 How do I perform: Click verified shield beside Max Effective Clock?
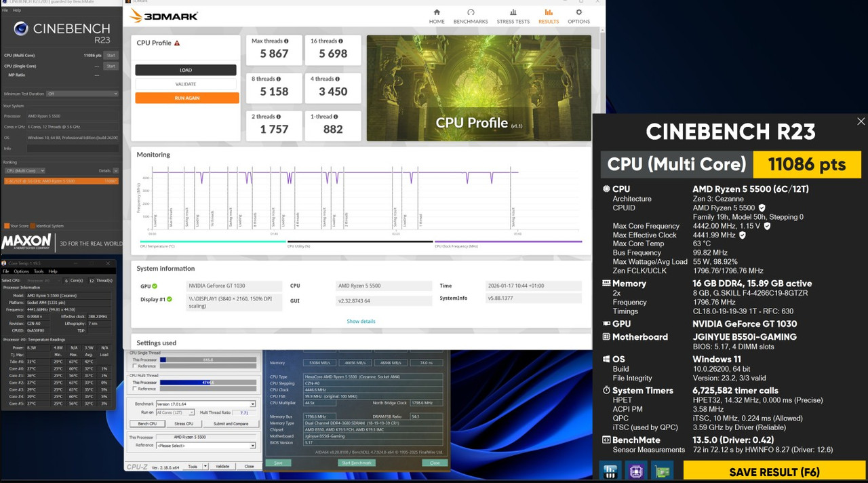tap(742, 235)
